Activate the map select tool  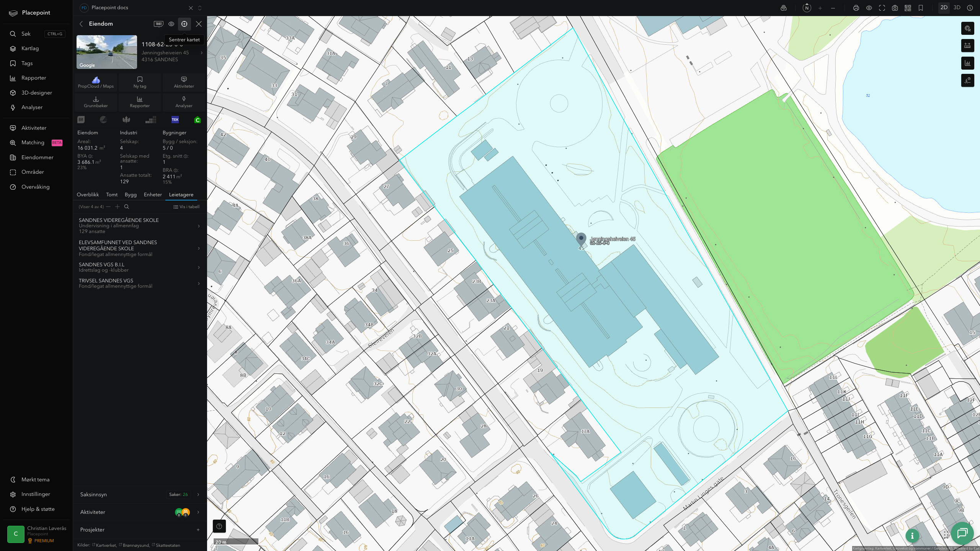[968, 28]
